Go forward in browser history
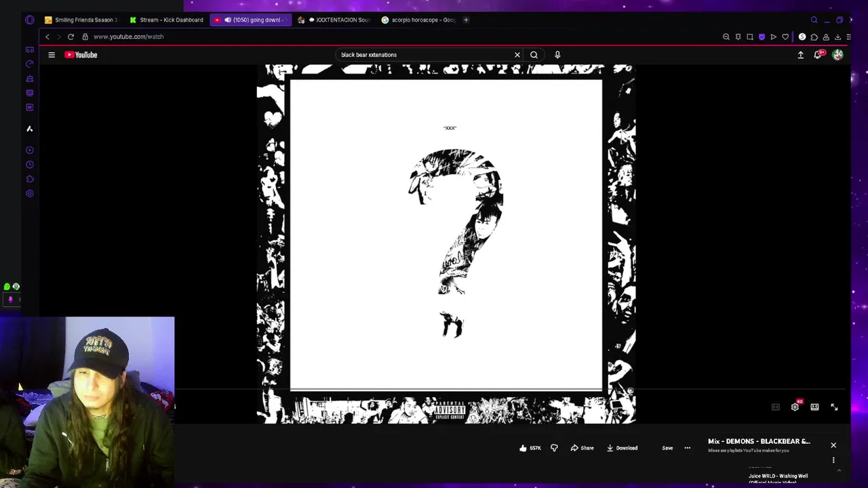 (x=58, y=37)
